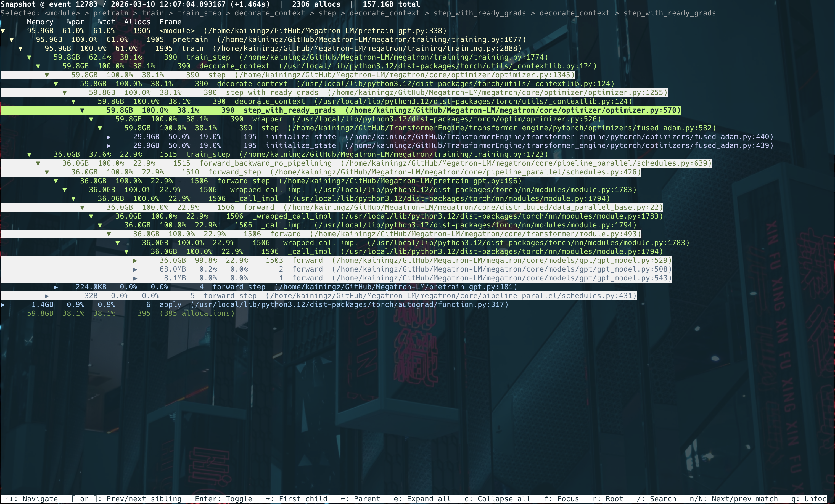
Task: Expand initialize_state fused_adam.py:439 arrow
Action: click(109, 146)
